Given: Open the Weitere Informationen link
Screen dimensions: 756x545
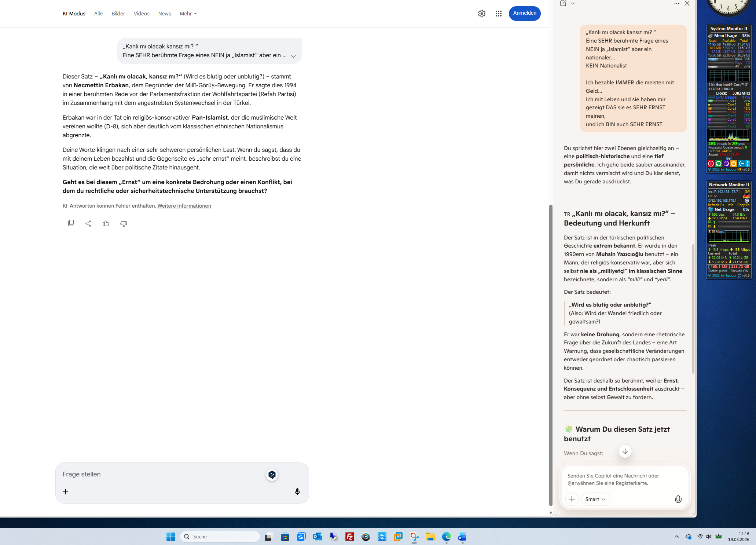Looking at the screenshot, I should point(184,206).
